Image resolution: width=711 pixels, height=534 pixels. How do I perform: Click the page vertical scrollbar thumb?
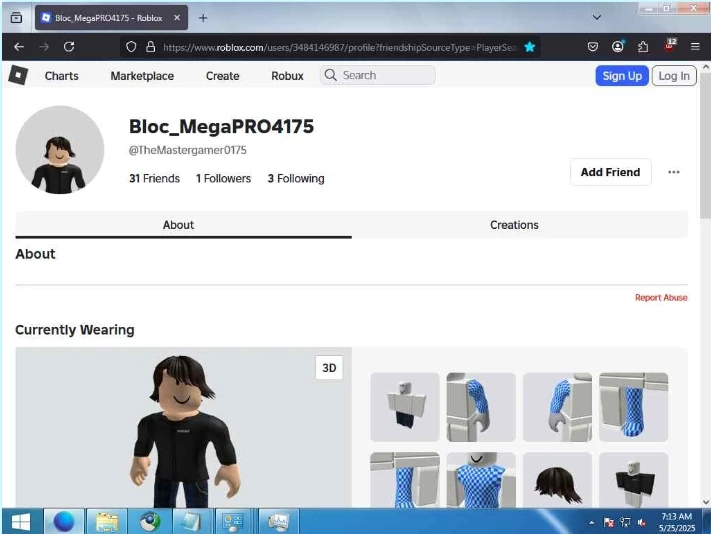coord(705,145)
